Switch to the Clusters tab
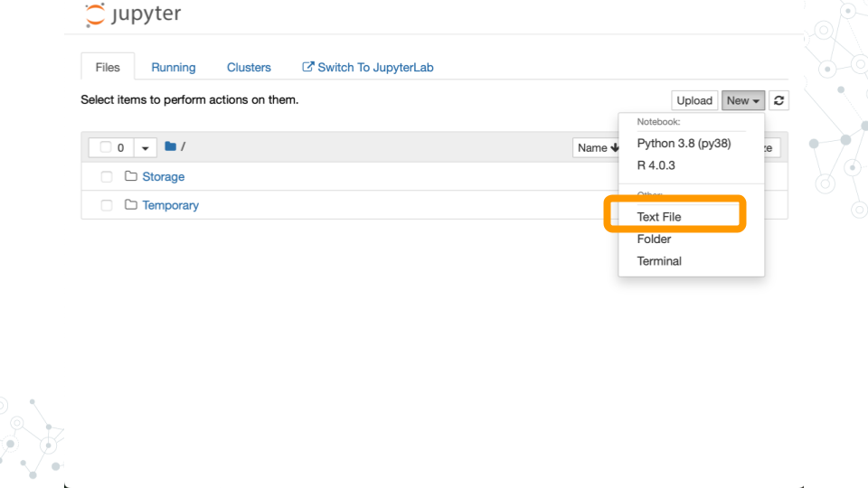This screenshot has height=488, width=868. [249, 67]
